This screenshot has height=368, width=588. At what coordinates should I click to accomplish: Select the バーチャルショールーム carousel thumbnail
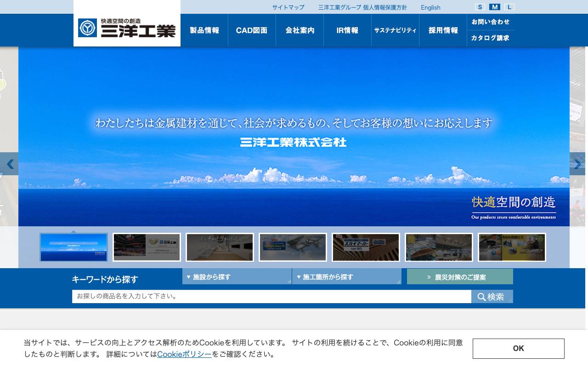click(x=220, y=247)
